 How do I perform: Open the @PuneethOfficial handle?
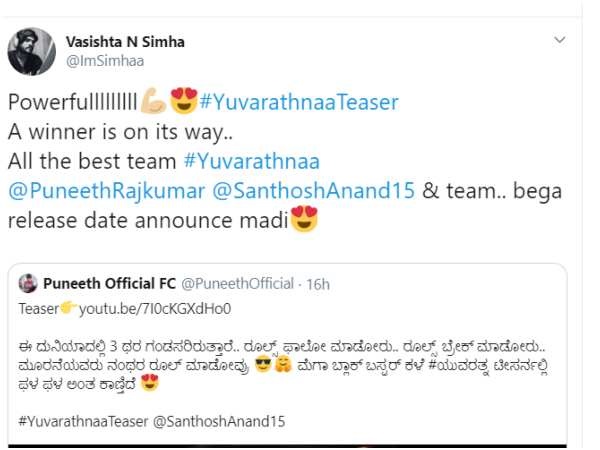point(237,284)
